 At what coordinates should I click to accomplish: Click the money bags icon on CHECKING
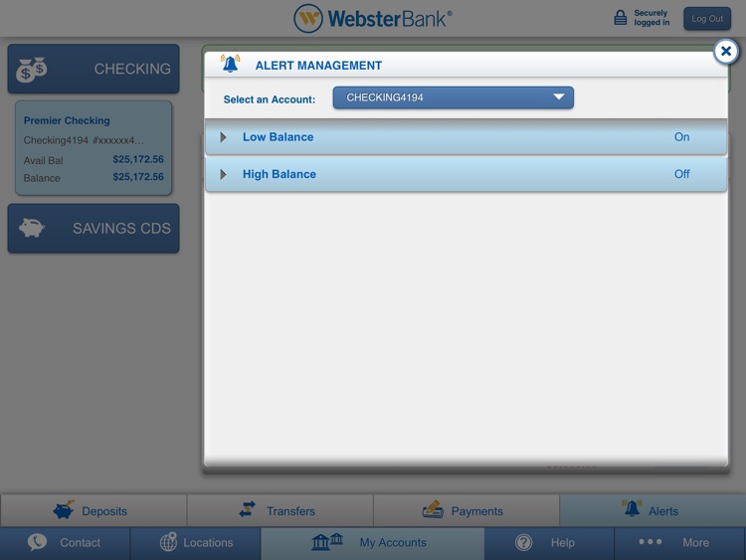(x=32, y=70)
